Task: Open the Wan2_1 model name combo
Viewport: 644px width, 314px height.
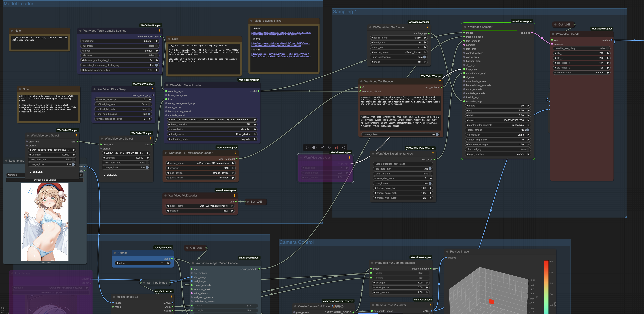Action: tap(212, 120)
